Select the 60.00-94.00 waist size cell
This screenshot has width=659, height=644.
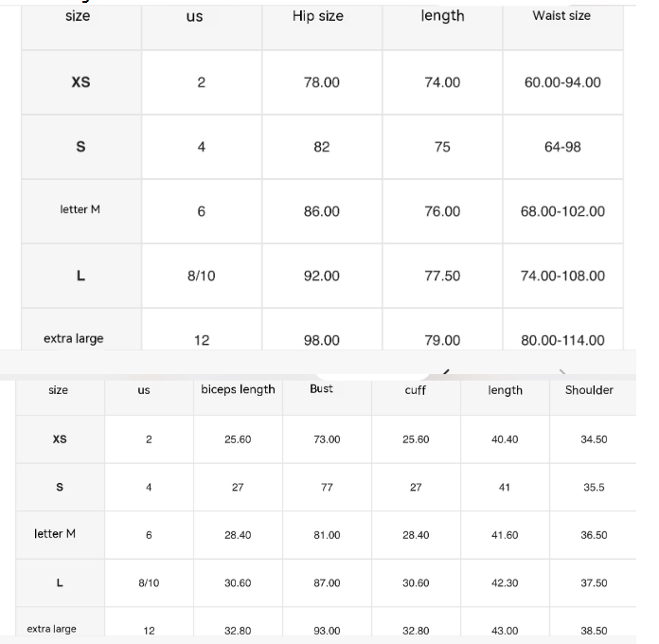(562, 82)
